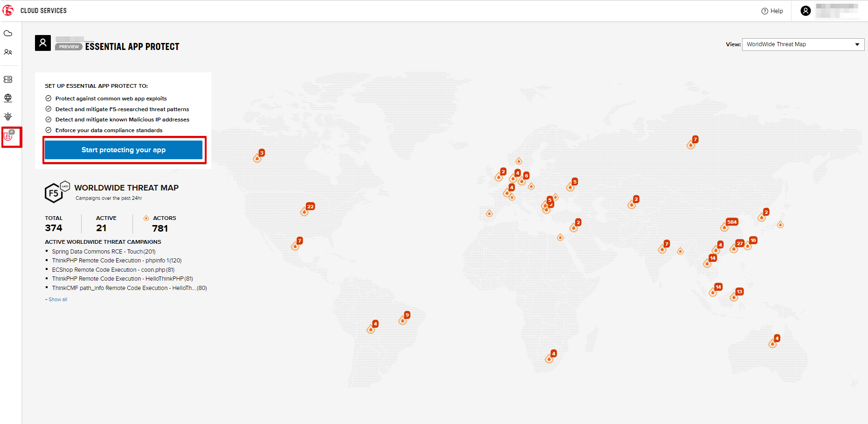Viewport: 868px width, 424px height.
Task: Click the South Africa threat marker labeled 4
Action: point(551,357)
